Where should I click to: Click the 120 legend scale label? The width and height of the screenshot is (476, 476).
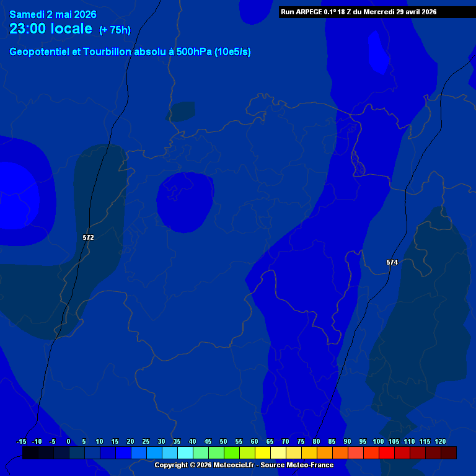click(441, 441)
